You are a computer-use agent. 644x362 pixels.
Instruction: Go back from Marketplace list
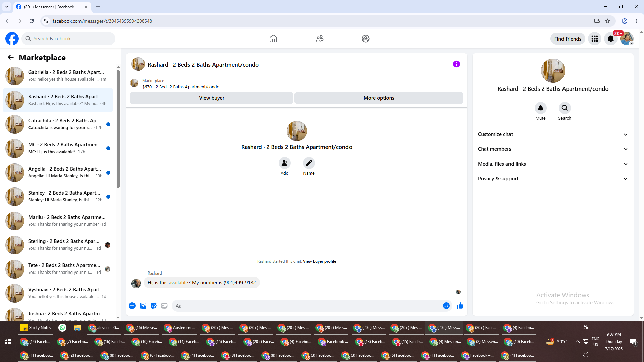(x=11, y=57)
